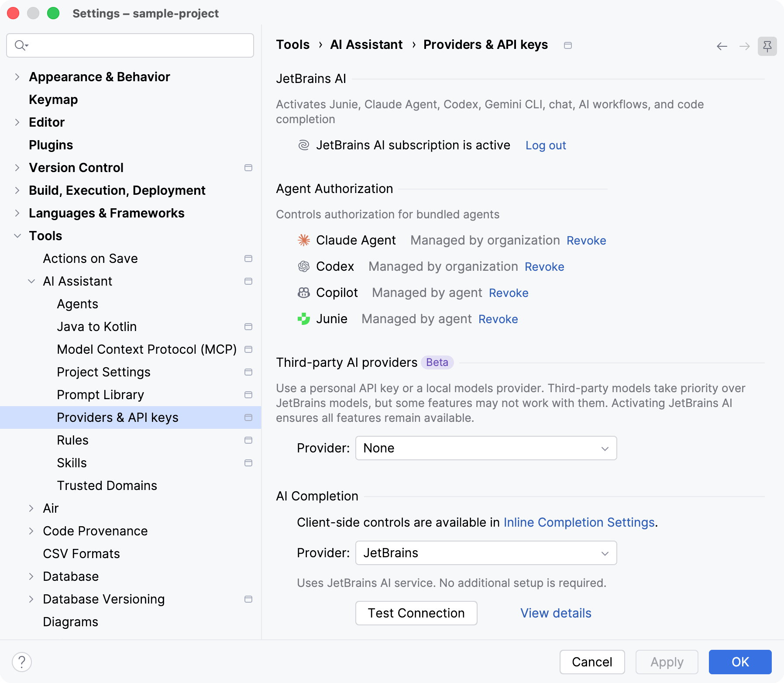This screenshot has width=784, height=683.
Task: Click the Junie logo icon
Action: (304, 319)
